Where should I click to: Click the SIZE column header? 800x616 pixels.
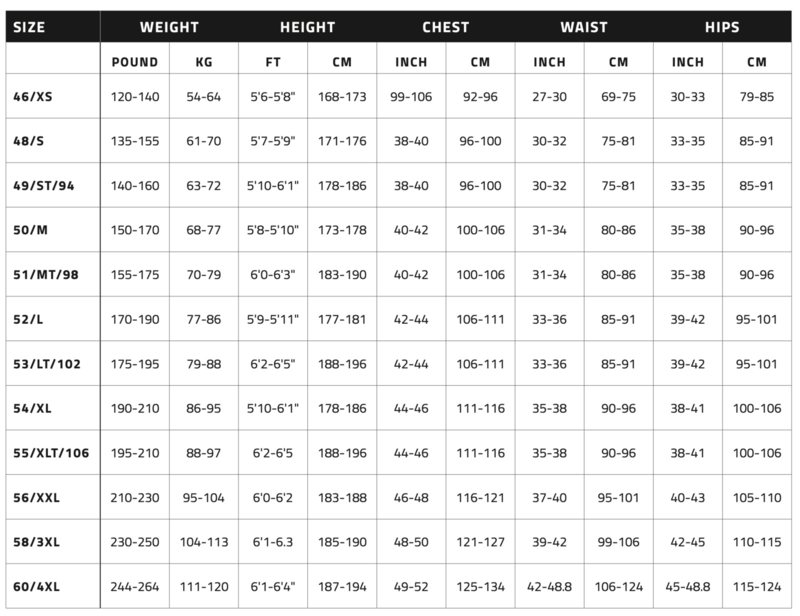(x=29, y=27)
